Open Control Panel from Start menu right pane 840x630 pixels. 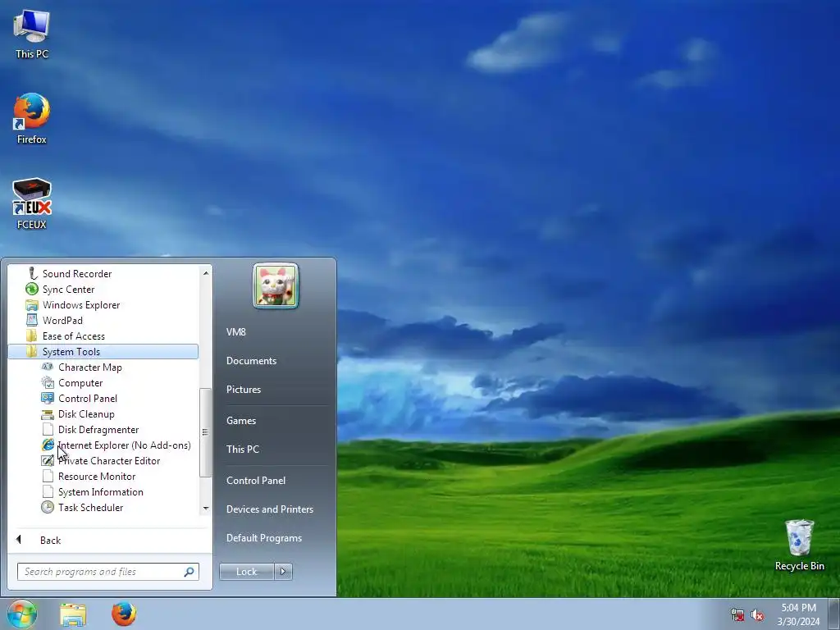coord(256,481)
